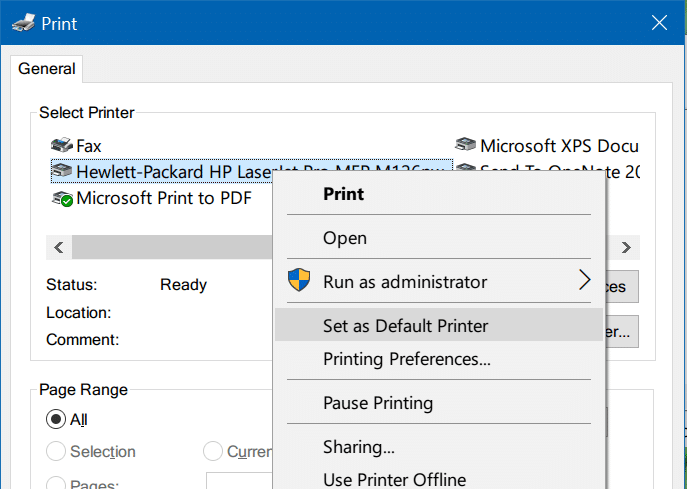Expand the Run as administrator submenu arrow
This screenshot has width=687, height=489.
tap(584, 280)
